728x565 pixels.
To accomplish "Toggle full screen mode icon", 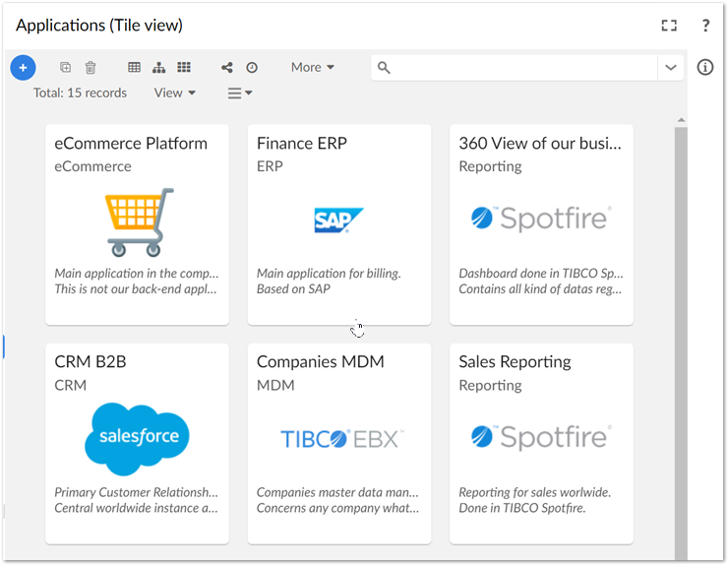I will (669, 26).
